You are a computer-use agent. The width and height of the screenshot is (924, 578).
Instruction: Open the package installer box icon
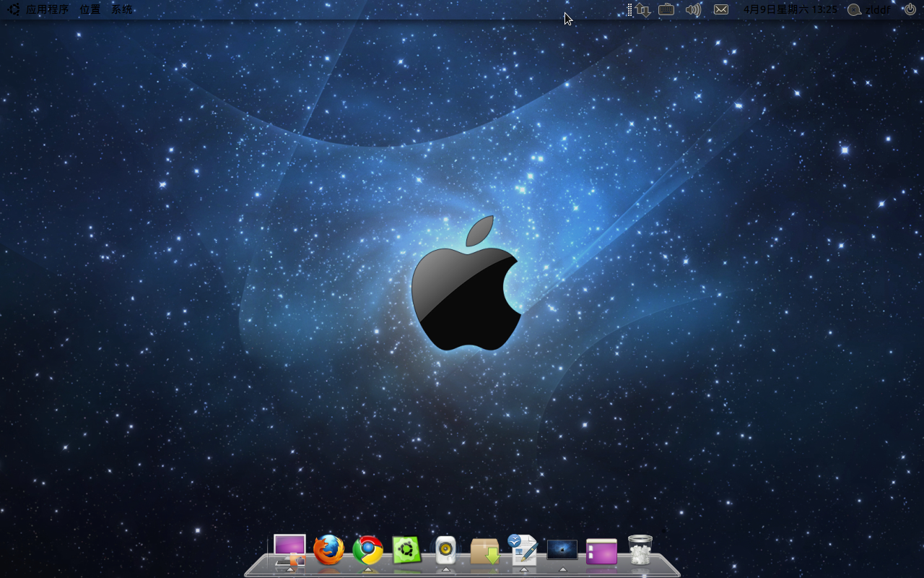[485, 551]
